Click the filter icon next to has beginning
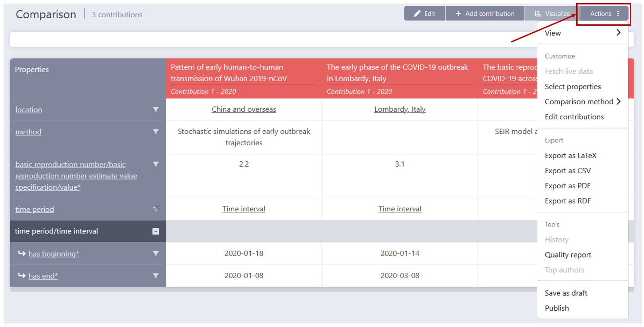The width and height of the screenshot is (644, 327). [x=155, y=253]
